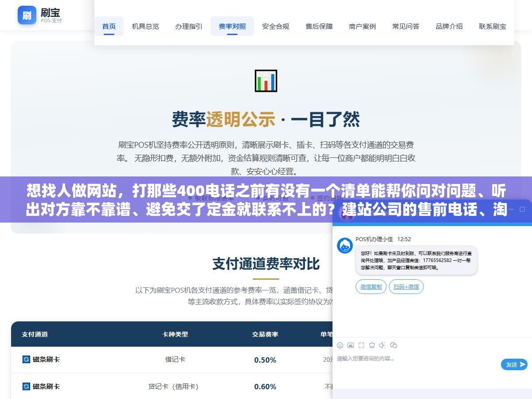Click the 刷宝 logo icon
The width and height of the screenshot is (532, 399).
point(27,15)
